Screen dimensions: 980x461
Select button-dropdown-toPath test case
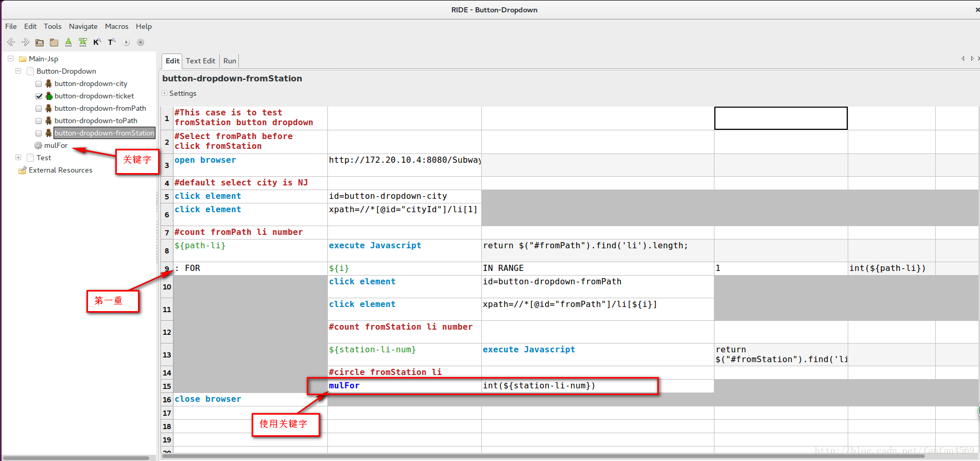click(96, 121)
